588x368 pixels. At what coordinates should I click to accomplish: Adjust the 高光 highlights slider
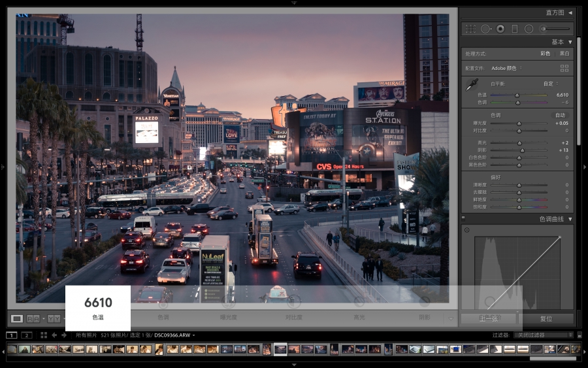click(519, 143)
